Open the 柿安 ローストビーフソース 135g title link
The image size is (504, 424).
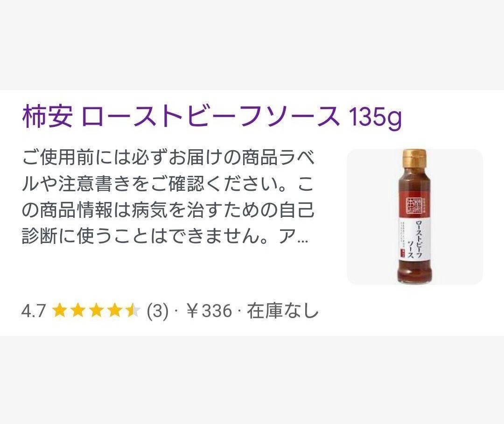coord(212,116)
